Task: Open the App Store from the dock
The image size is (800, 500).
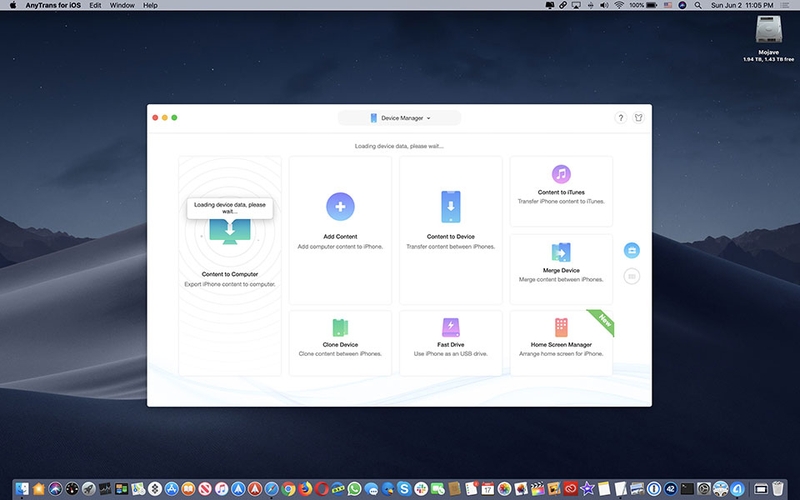Action: pos(171,489)
